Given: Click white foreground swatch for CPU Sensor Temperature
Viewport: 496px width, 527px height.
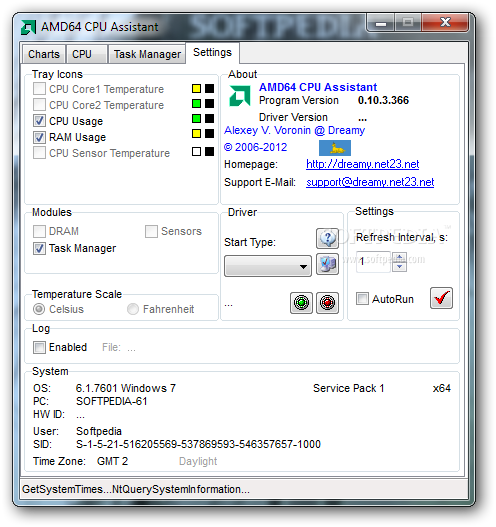Looking at the screenshot, I should tap(196, 152).
